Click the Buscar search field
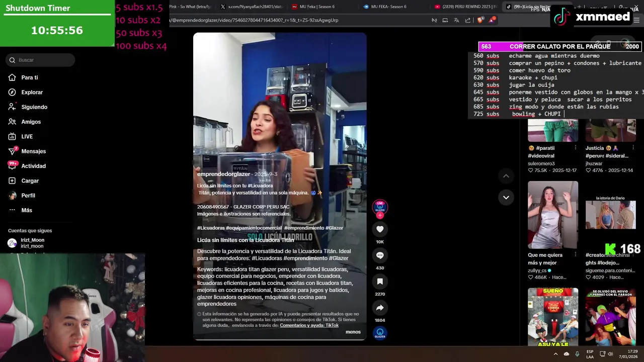 click(41, 60)
